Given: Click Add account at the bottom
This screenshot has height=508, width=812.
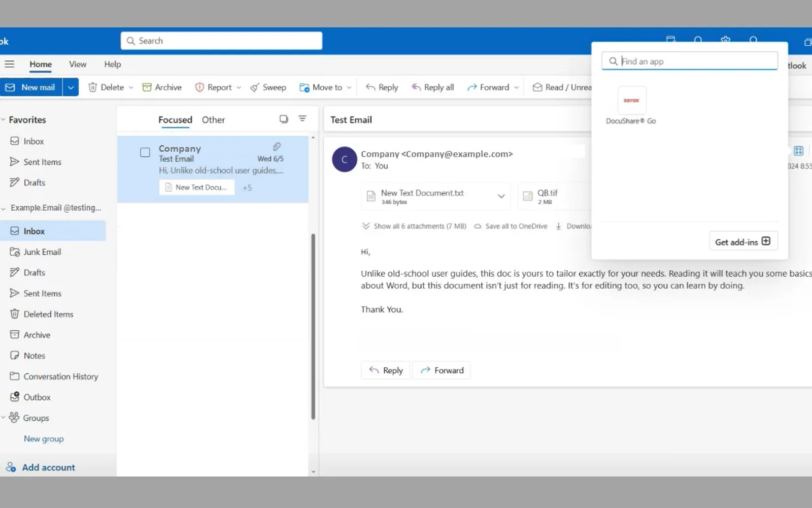Looking at the screenshot, I should point(41,467).
